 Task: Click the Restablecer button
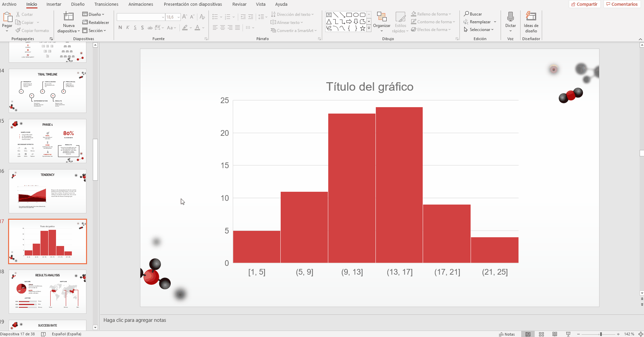tap(96, 22)
